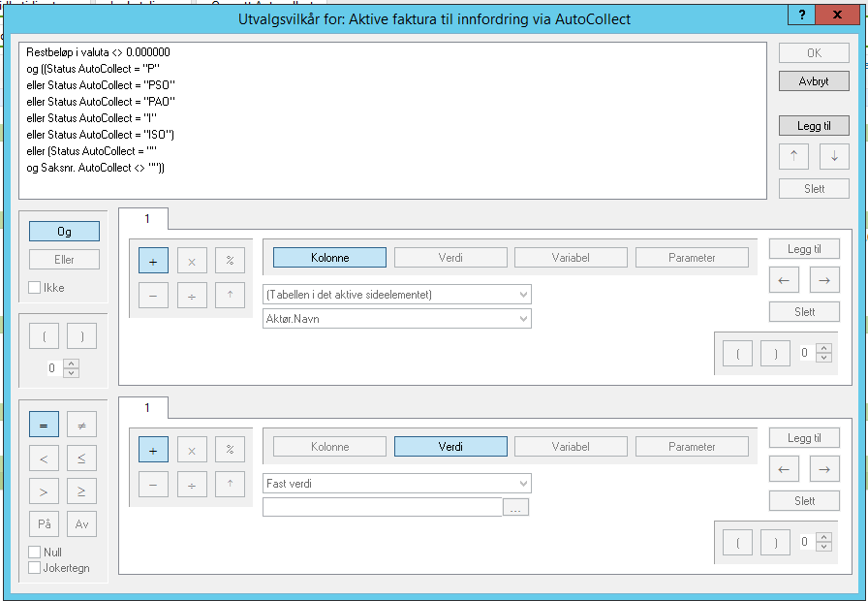868x601 pixels.
Task: Select the condition row 'og Saksnr. AutoCollect <> ""))'
Action: click(x=95, y=168)
